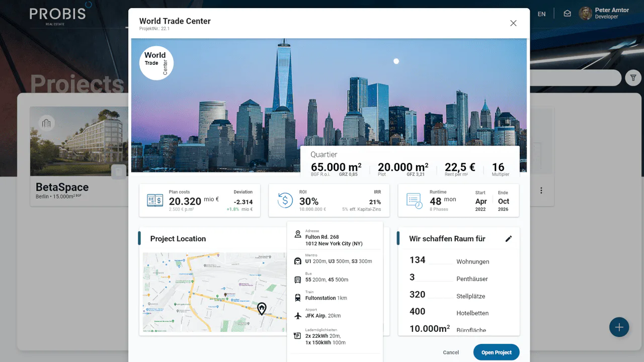Click the 65.000 m² BGF value
This screenshot has height=362, width=644.
336,167
